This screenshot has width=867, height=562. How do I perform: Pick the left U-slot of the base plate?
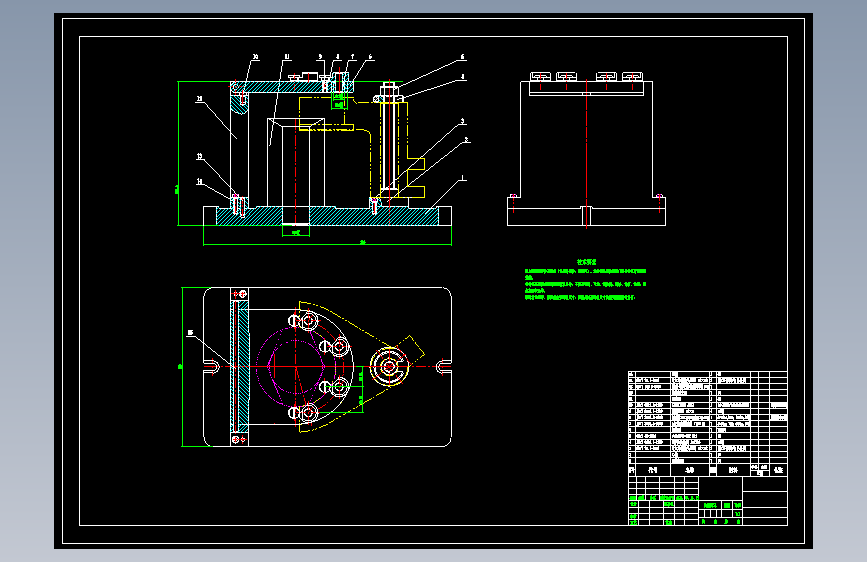click(x=212, y=366)
